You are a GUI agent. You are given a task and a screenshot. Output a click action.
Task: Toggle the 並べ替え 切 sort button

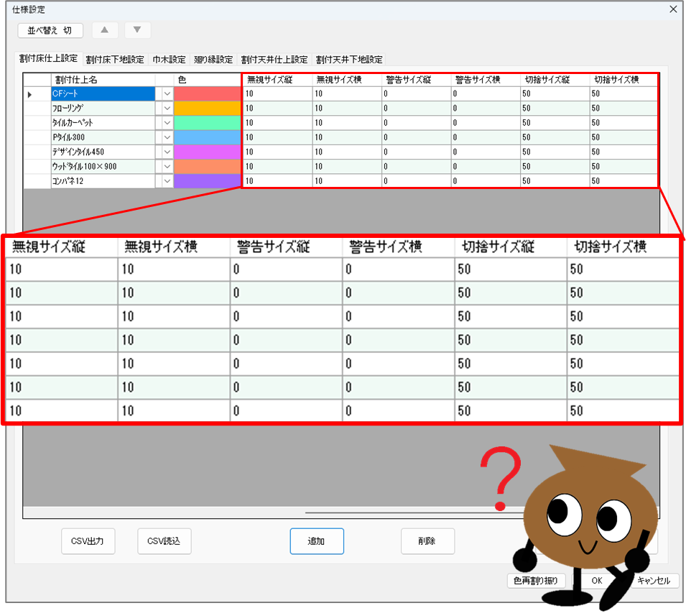[x=50, y=30]
